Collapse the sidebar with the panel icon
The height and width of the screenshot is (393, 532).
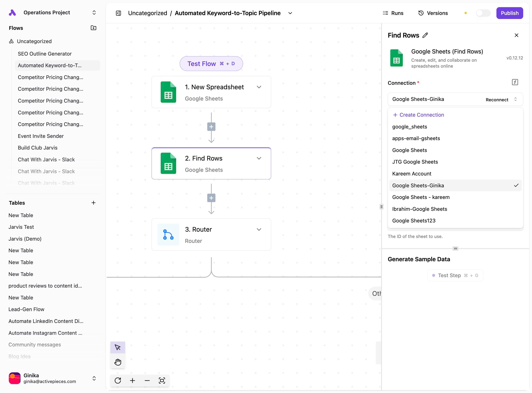[118, 13]
